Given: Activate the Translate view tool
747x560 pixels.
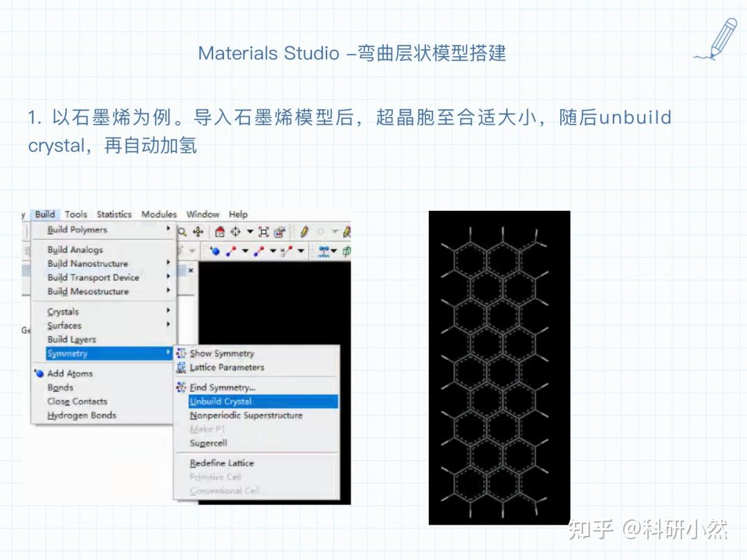Looking at the screenshot, I should pyautogui.click(x=199, y=231).
